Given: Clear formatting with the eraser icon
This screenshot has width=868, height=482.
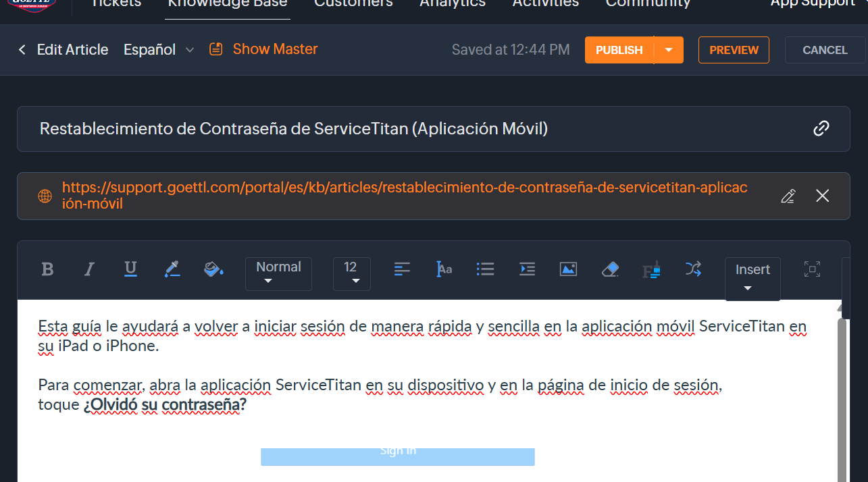Looking at the screenshot, I should click(x=610, y=269).
